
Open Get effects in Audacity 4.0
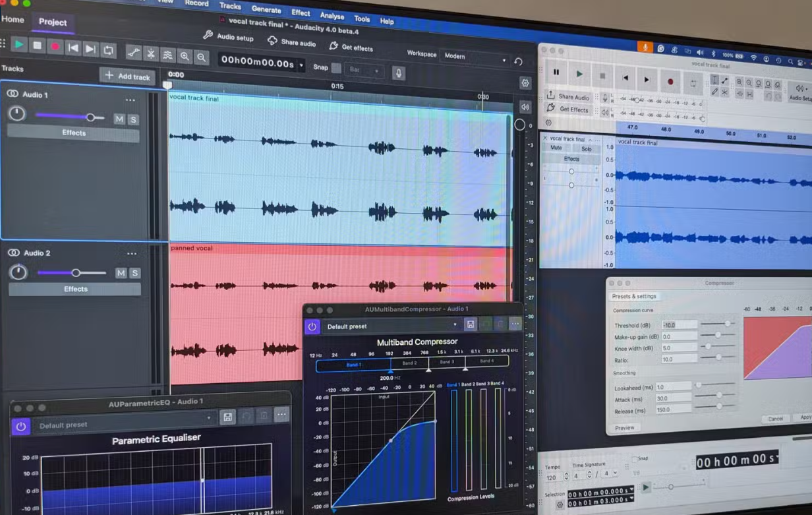pyautogui.click(x=351, y=47)
